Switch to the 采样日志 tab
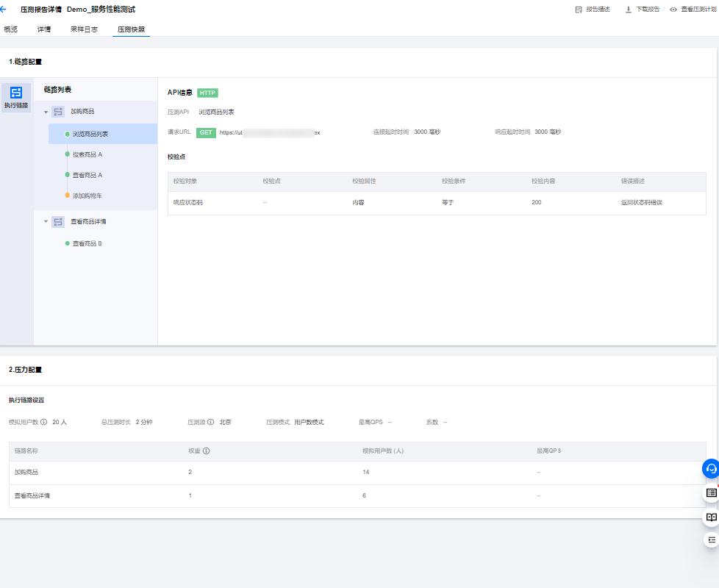719x588 pixels. (x=84, y=29)
